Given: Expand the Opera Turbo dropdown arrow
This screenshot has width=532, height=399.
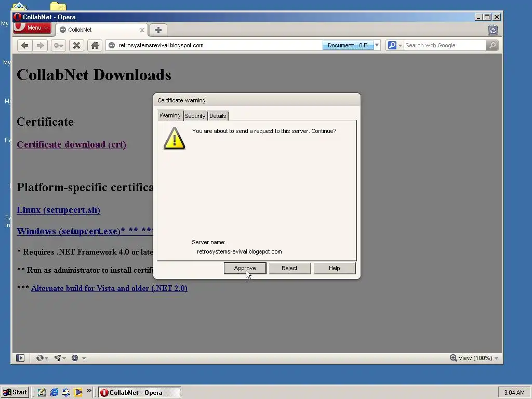Looking at the screenshot, I should [x=84, y=358].
